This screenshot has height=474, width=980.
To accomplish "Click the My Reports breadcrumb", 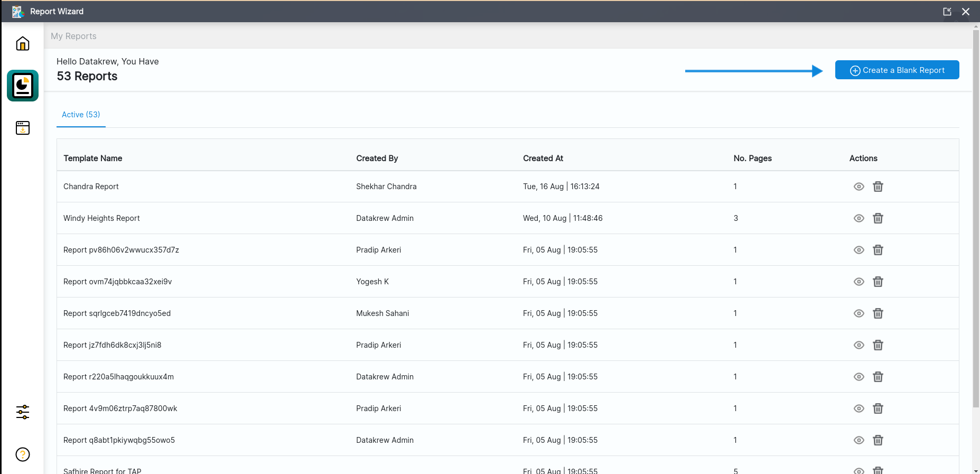I will tap(73, 36).
